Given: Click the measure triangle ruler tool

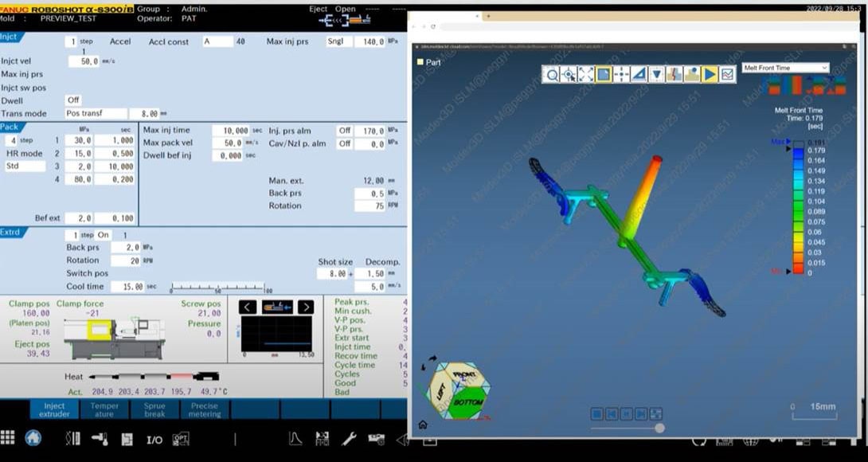Looking at the screenshot, I should 639,74.
